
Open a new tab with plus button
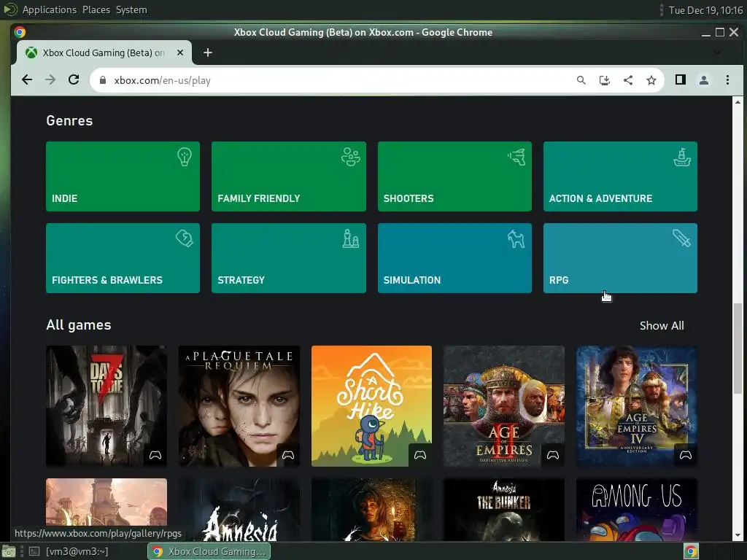pos(208,52)
